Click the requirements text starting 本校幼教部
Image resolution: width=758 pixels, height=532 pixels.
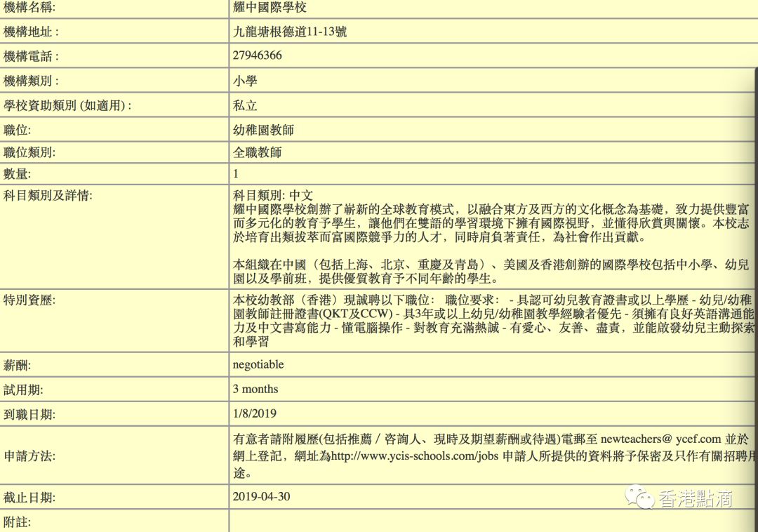pos(493,321)
